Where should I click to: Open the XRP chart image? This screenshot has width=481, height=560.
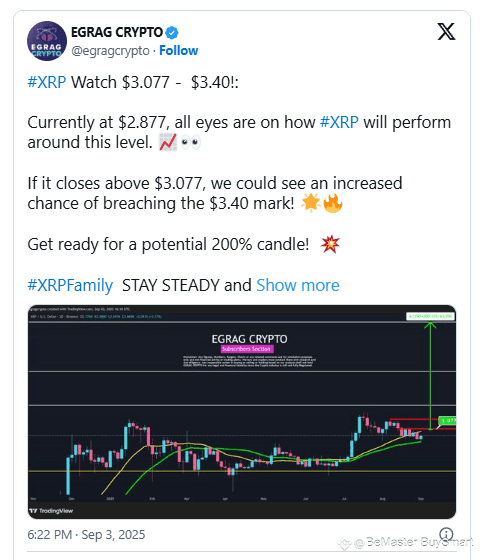pos(242,412)
